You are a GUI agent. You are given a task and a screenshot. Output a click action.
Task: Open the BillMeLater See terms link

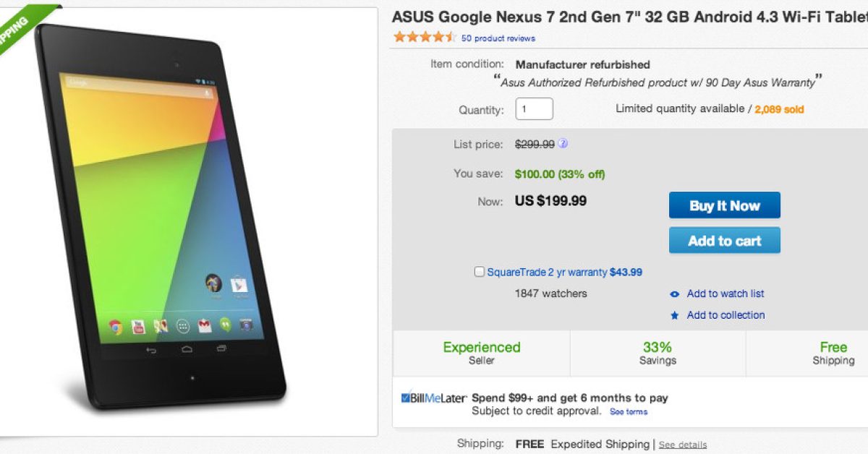pyautogui.click(x=629, y=412)
